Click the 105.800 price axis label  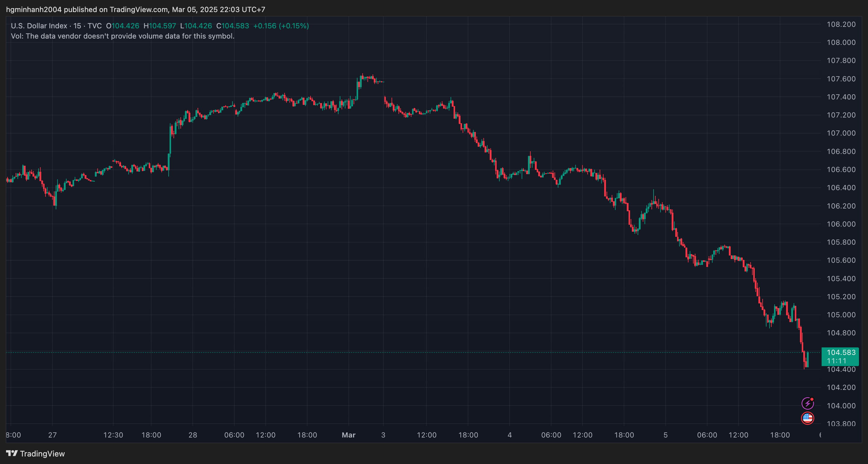(841, 242)
